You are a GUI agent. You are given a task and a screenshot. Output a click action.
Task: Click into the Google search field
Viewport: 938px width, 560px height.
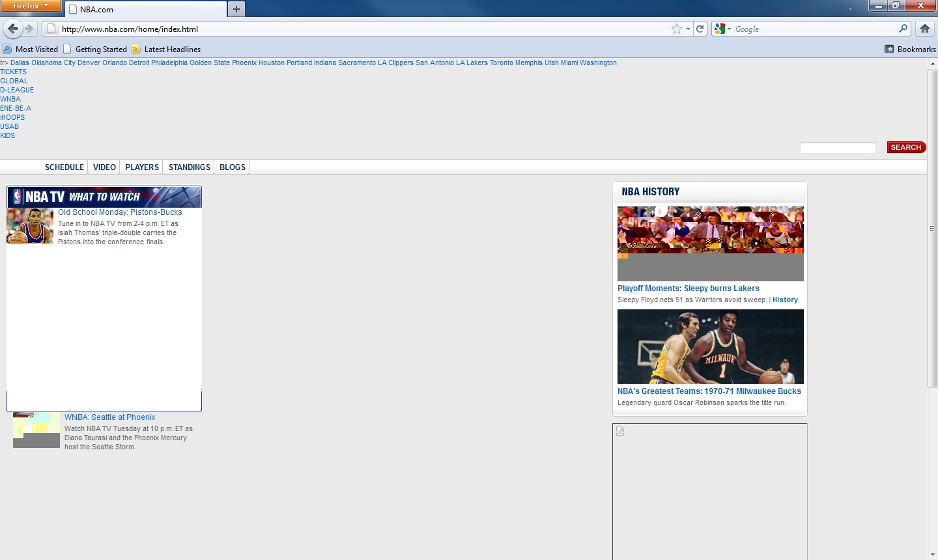coord(814,29)
